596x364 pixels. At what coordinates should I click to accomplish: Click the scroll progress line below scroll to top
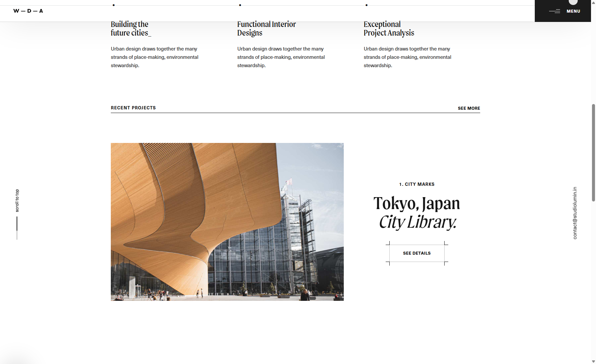tap(17, 228)
